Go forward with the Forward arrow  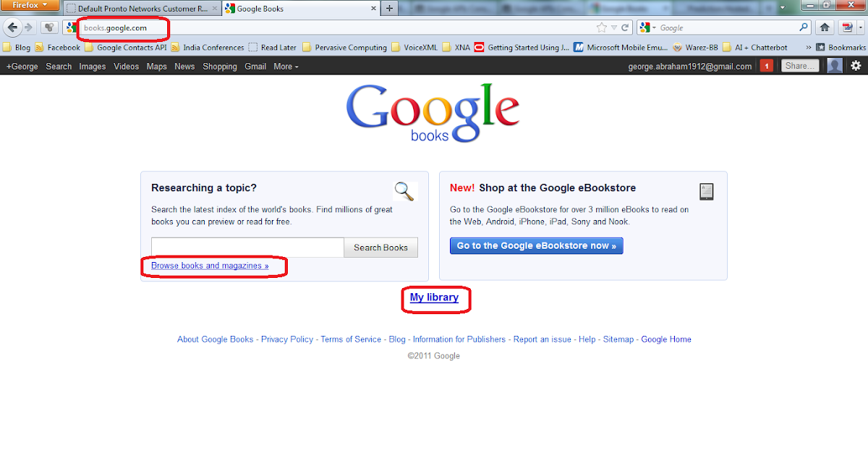[x=28, y=28]
